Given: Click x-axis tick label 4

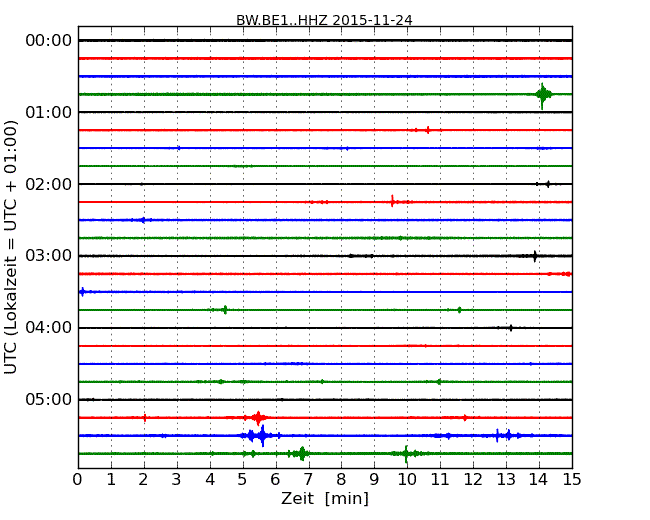Looking at the screenshot, I should 210,480.
